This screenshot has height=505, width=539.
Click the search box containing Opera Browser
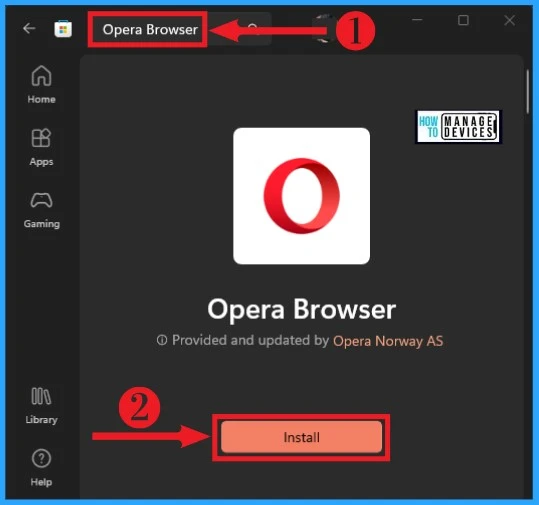[180, 29]
